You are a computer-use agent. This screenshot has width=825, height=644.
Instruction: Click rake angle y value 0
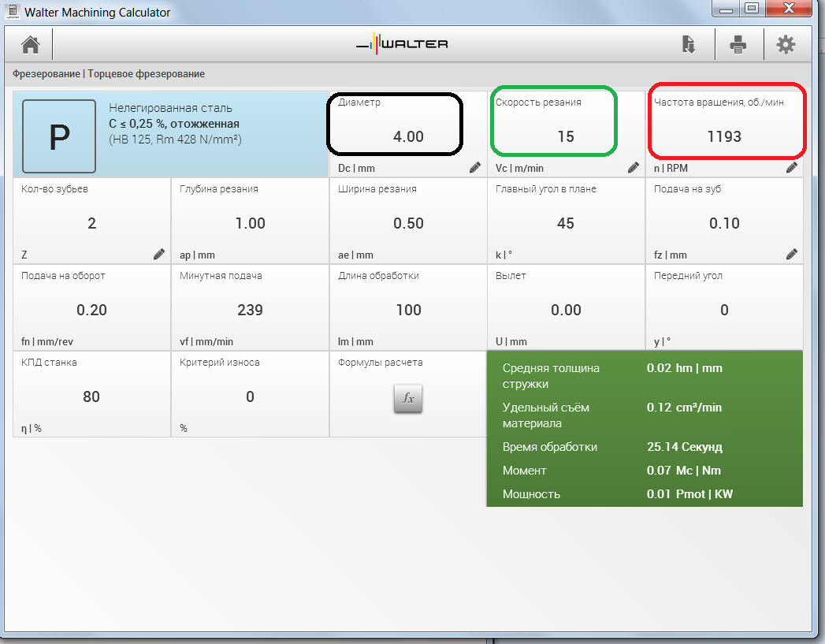pos(724,311)
